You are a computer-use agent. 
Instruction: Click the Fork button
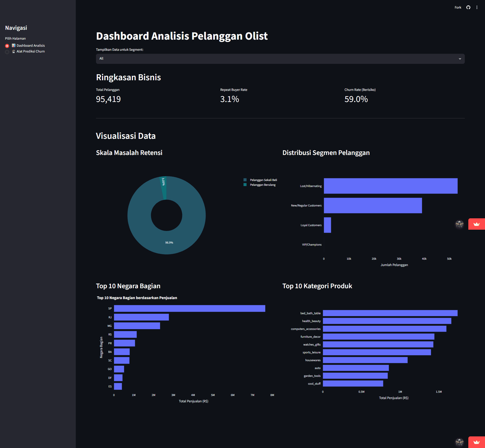458,8
